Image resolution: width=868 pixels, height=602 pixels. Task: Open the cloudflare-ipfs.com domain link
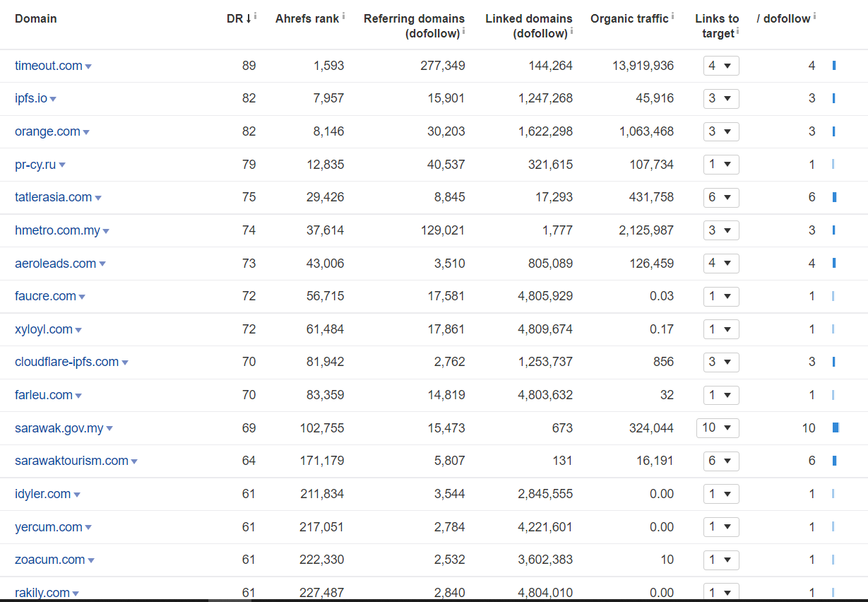66,362
